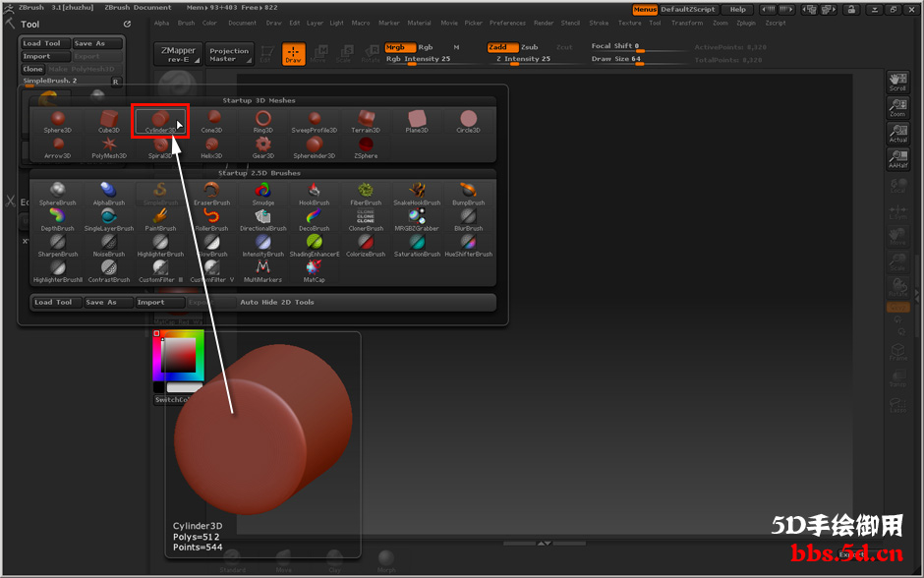The image size is (924, 578).
Task: Choose the MRGBZGrabber tool
Action: (417, 220)
